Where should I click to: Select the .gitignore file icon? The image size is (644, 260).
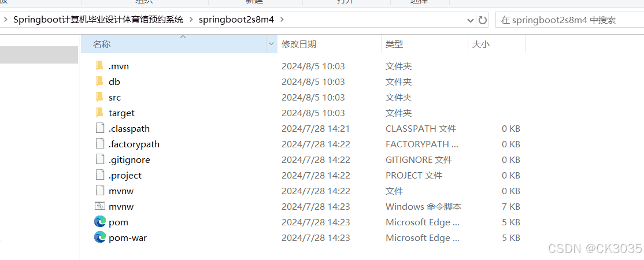click(100, 159)
